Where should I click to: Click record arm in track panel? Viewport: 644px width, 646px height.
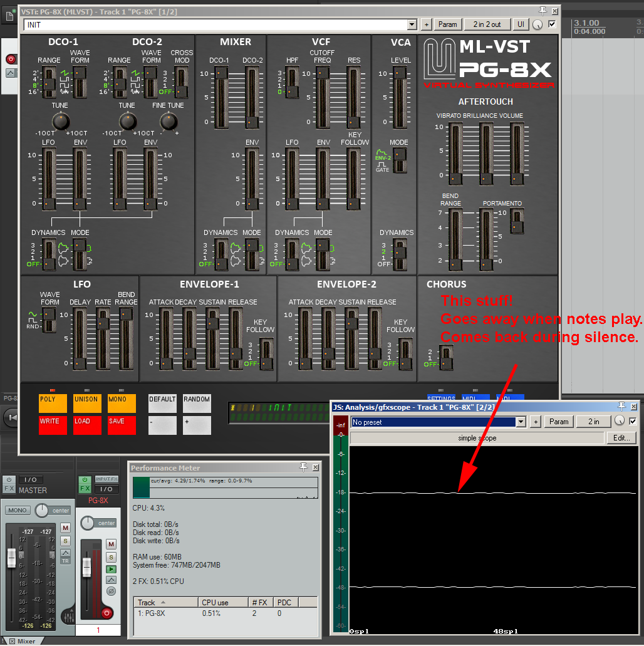11,60
